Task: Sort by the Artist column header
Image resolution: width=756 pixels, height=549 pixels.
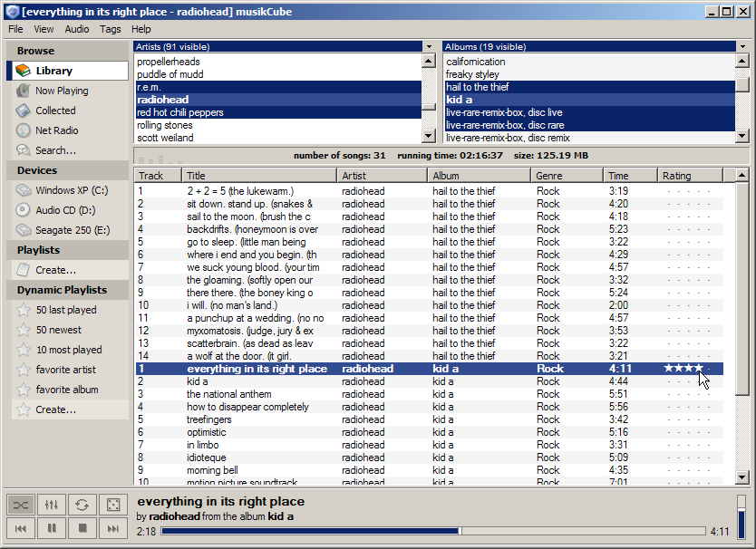Action: click(383, 176)
